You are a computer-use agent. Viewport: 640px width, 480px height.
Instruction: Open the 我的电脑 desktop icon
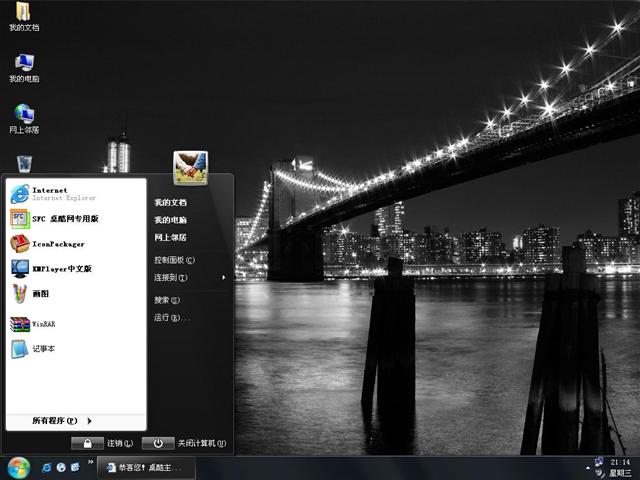point(24,68)
